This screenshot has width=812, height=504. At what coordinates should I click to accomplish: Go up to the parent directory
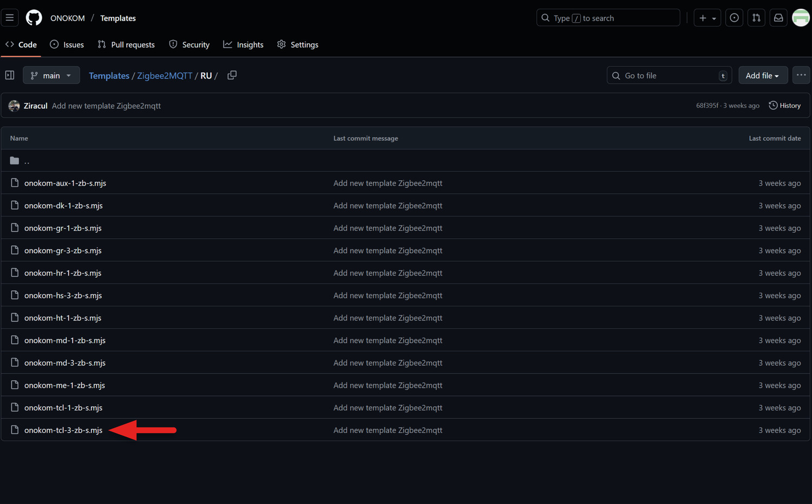(27, 161)
